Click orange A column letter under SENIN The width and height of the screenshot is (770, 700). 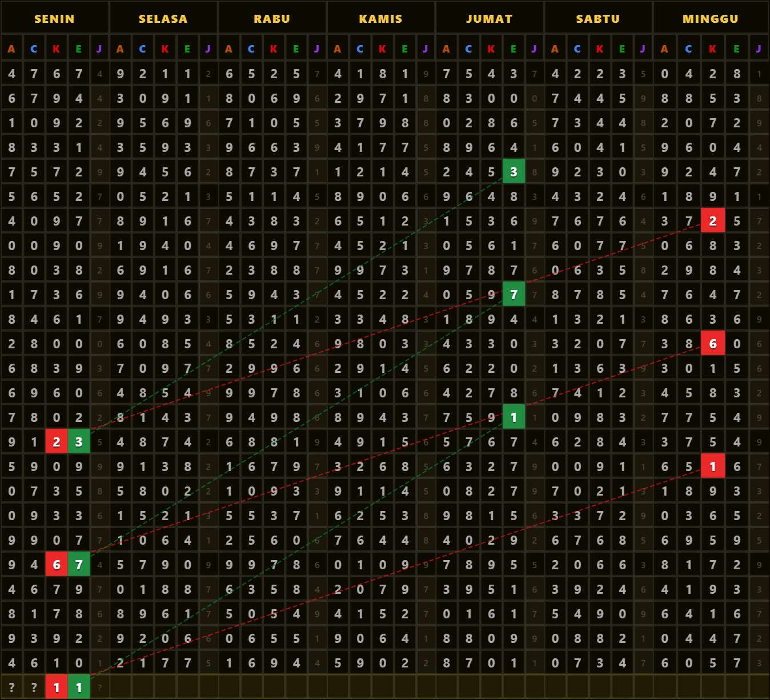[11, 49]
